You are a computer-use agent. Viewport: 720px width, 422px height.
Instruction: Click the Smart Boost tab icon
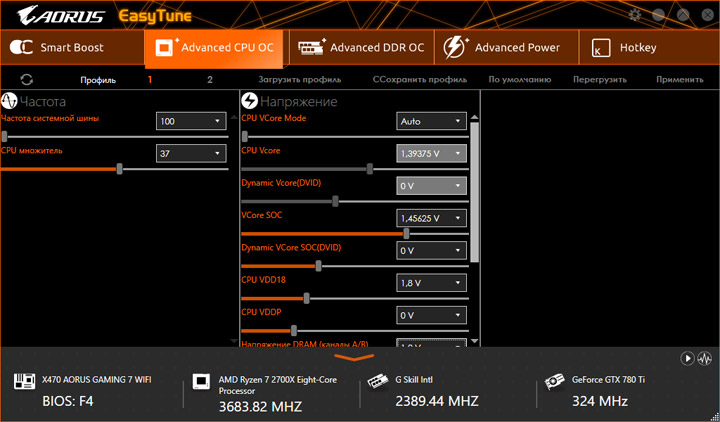pos(21,47)
